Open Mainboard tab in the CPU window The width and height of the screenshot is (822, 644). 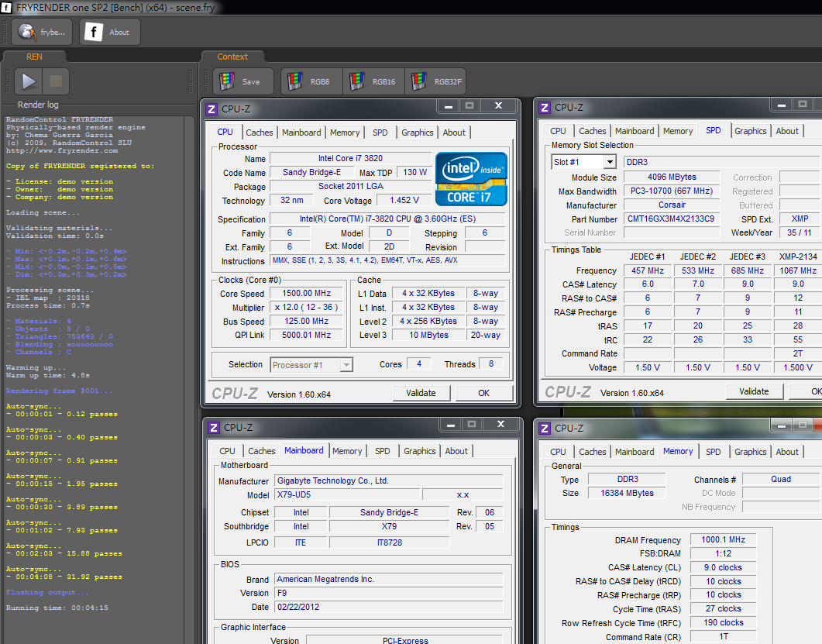click(x=301, y=133)
